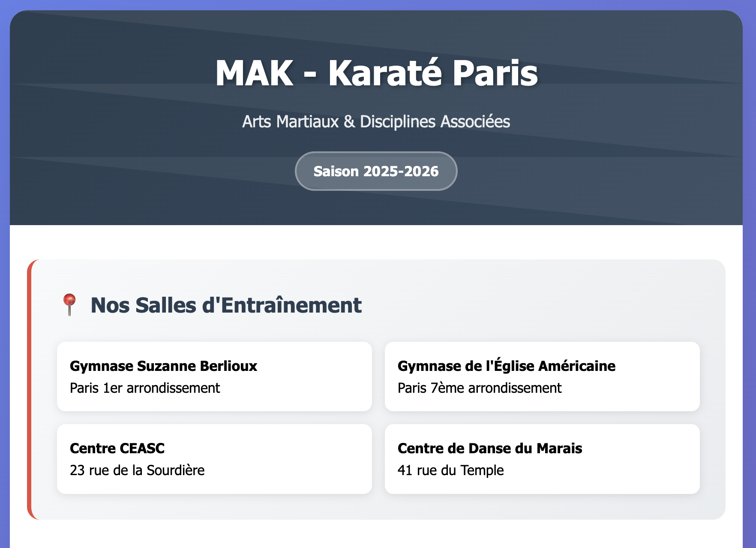
Task: Click the Centre de Danse du Marais title
Action: point(490,448)
